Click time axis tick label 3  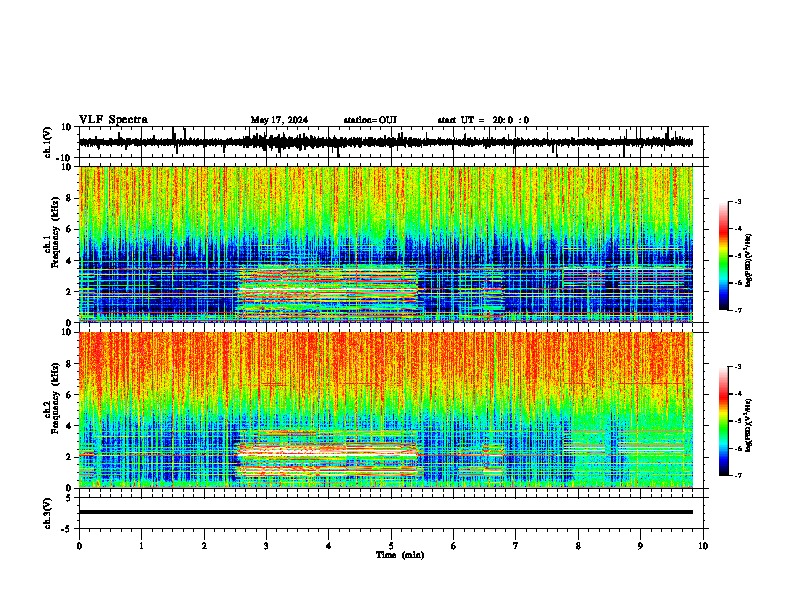(266, 546)
